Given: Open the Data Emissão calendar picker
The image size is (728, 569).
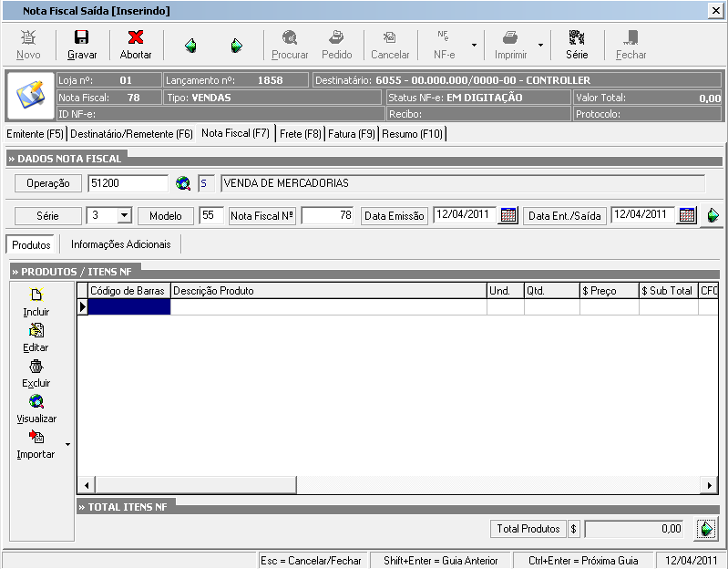Looking at the screenshot, I should (508, 216).
